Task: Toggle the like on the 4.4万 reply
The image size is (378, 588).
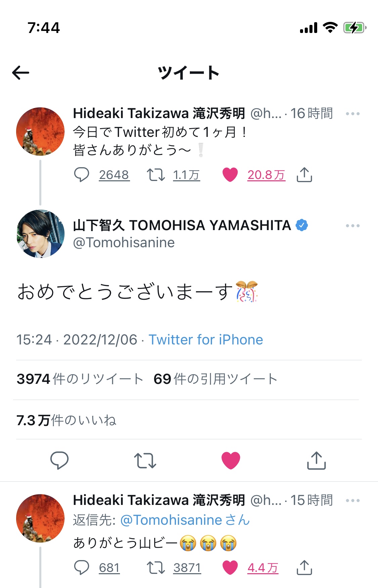Action: (230, 567)
